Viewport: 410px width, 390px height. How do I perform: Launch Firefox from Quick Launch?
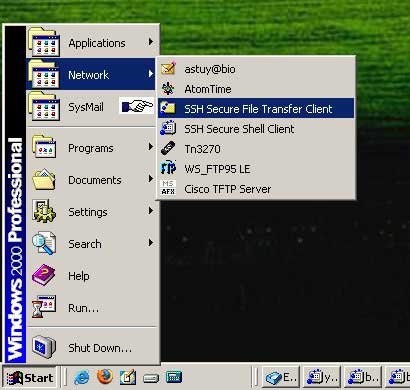coord(105,377)
